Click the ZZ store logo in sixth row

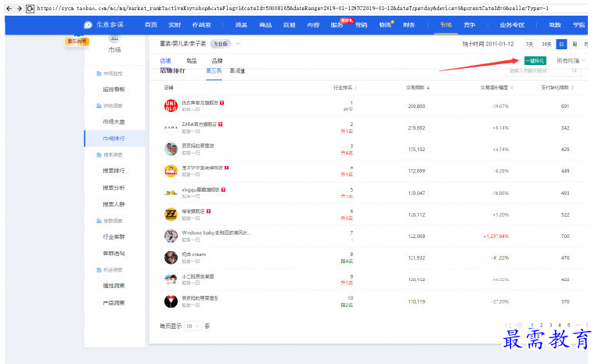coord(170,214)
